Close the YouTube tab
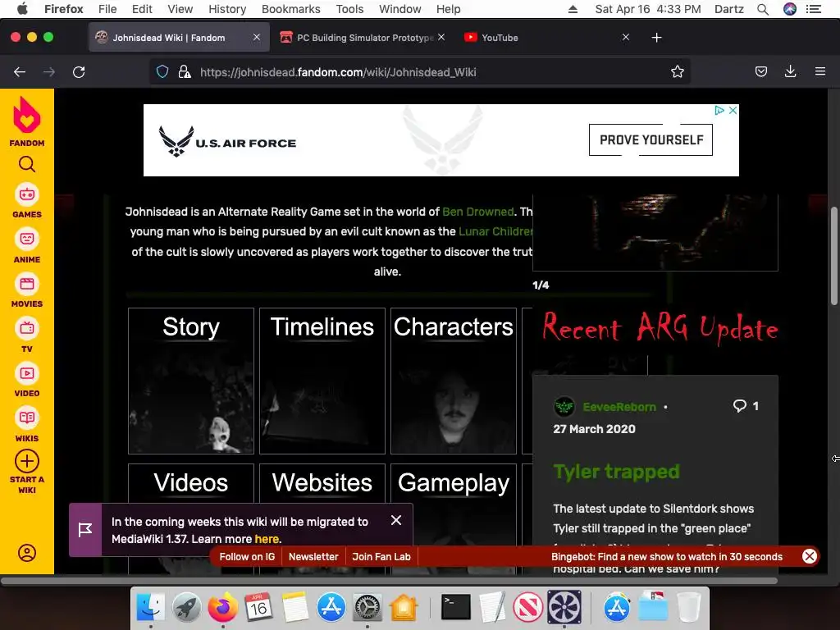840x630 pixels. [626, 37]
